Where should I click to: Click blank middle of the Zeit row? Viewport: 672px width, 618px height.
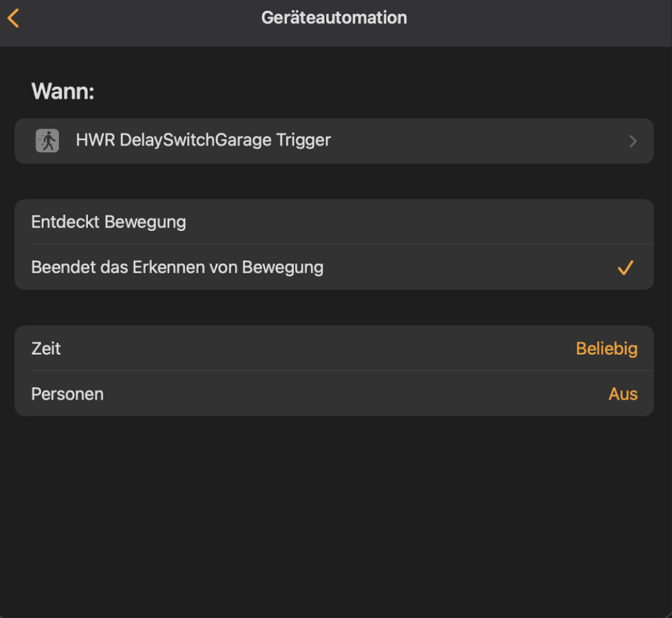tap(317, 348)
